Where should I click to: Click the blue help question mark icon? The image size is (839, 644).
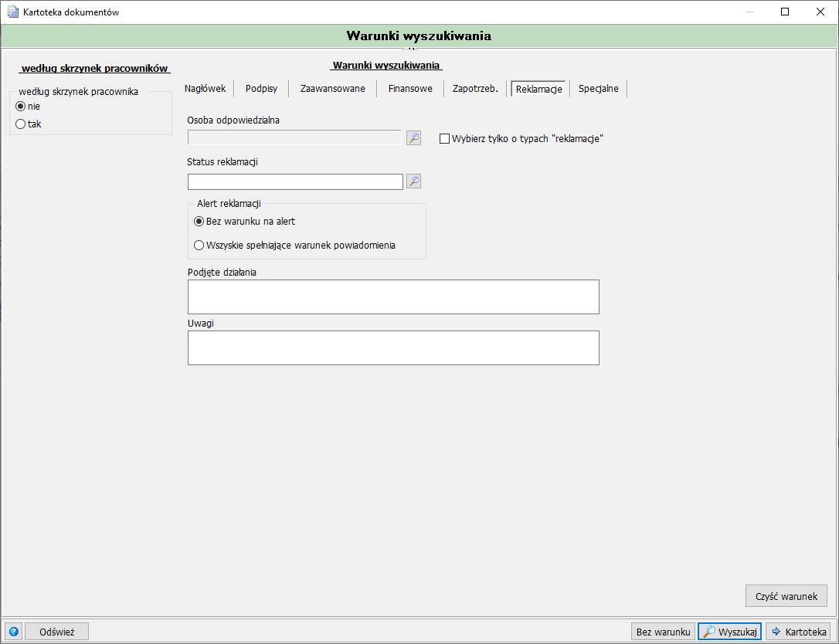coord(14,632)
